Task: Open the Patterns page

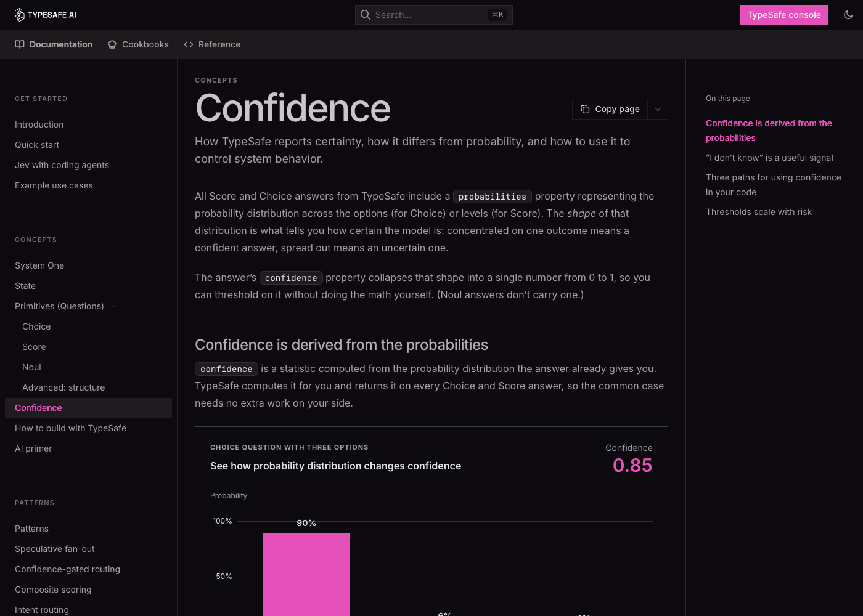Action: click(31, 529)
